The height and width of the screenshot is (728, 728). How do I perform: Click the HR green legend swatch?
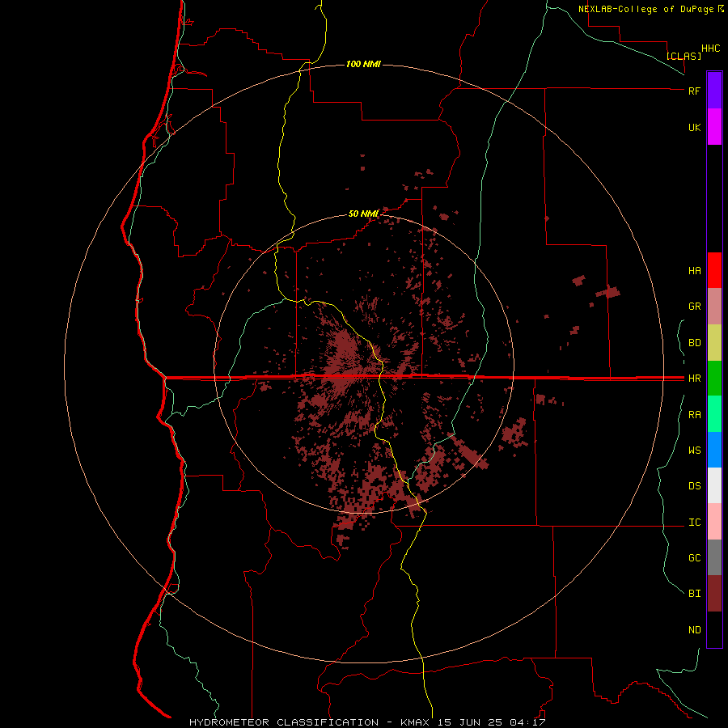pyautogui.click(x=714, y=379)
